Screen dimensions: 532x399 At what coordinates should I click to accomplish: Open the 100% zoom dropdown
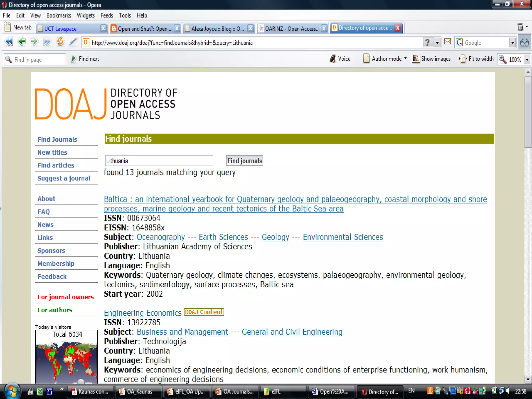(527, 59)
